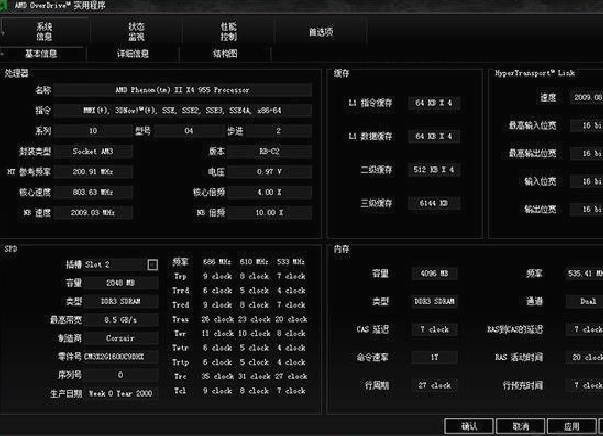Click the 核心速度 value 803.63 MHz
Screen dimensions: 603x436
pos(93,192)
